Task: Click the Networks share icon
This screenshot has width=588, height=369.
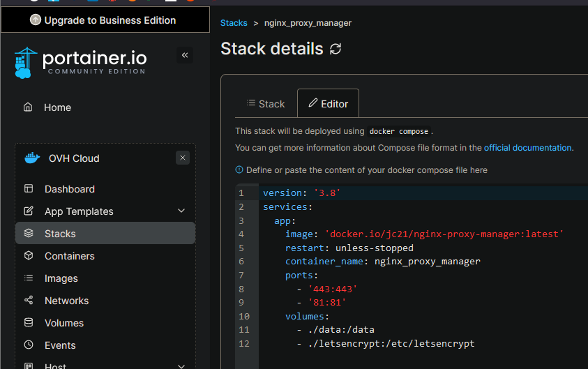Action: coord(29,301)
